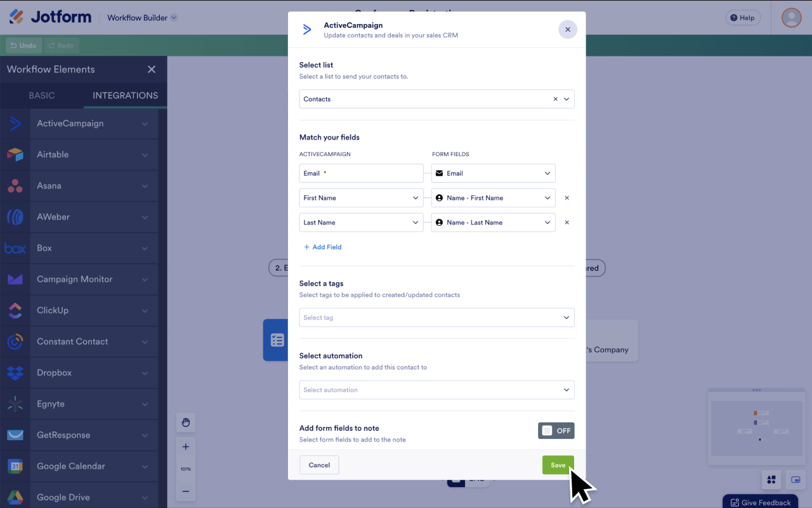Select the Airtable integration icon
The height and width of the screenshot is (508, 812).
15,155
